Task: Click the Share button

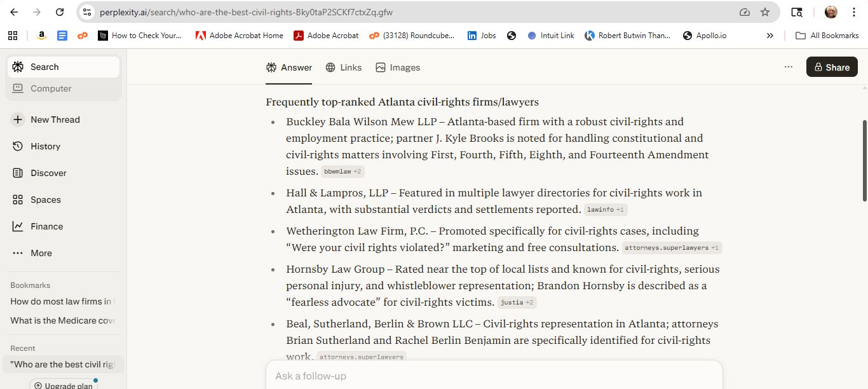Action: (832, 67)
